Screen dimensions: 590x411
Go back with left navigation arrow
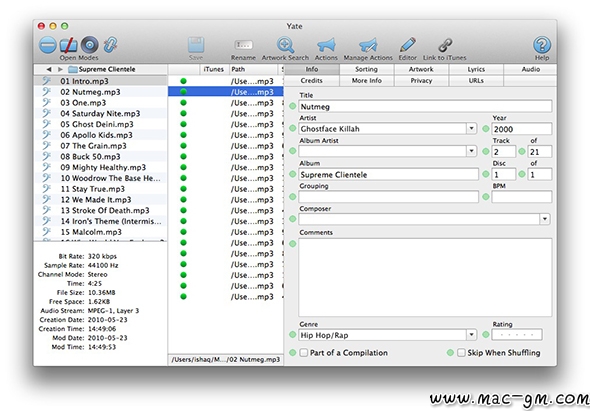pos(49,69)
